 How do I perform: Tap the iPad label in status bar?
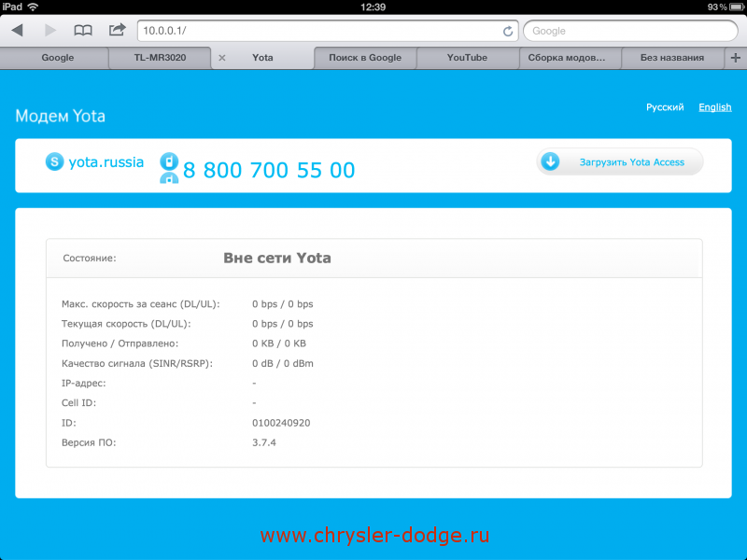pyautogui.click(x=12, y=7)
